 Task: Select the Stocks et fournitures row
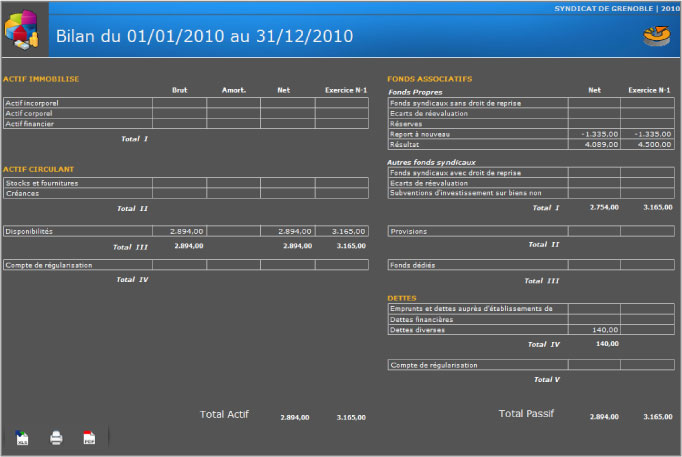pyautogui.click(x=77, y=183)
